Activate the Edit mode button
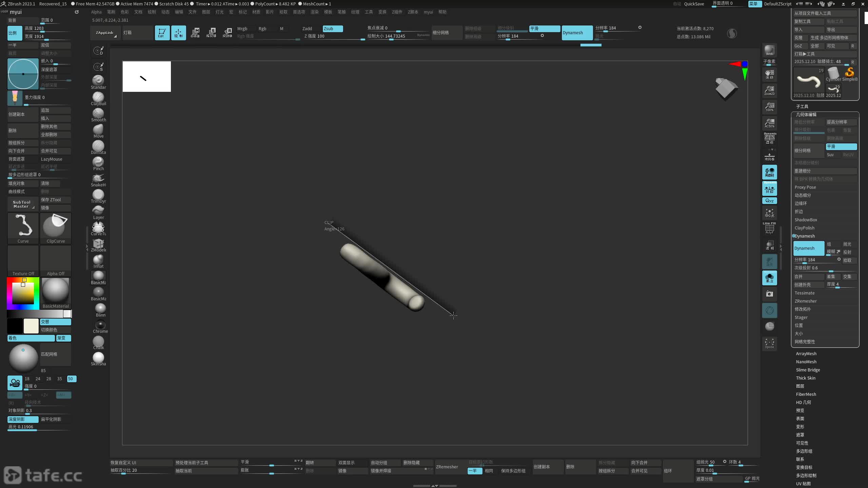 click(x=162, y=33)
